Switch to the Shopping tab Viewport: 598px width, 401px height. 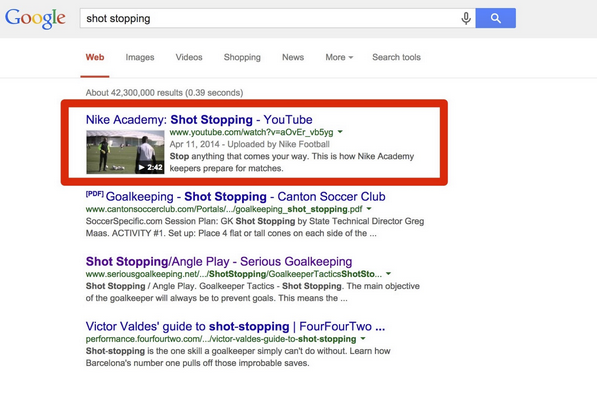point(242,57)
